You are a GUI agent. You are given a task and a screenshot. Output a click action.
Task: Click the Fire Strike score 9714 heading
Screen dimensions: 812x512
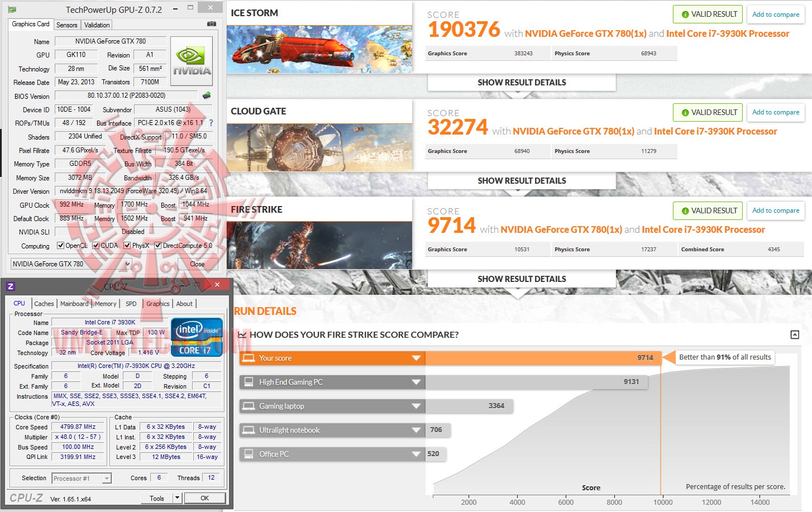(452, 226)
